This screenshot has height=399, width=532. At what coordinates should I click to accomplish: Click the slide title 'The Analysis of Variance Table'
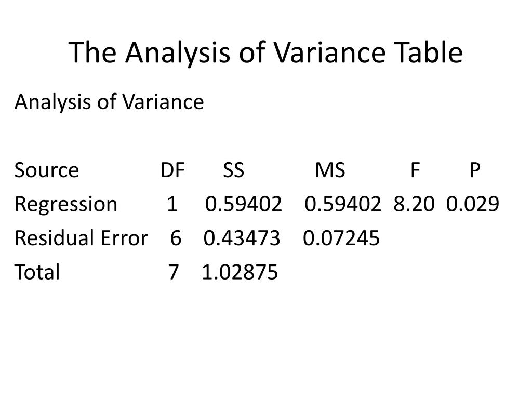265,53
